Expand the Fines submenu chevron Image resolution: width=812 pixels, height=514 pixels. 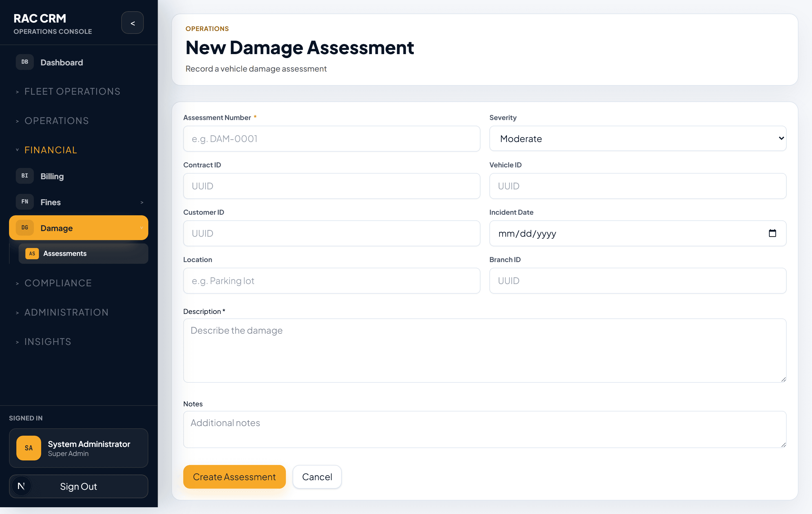click(x=142, y=202)
